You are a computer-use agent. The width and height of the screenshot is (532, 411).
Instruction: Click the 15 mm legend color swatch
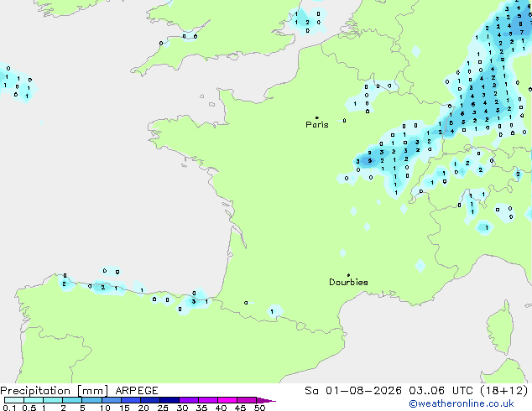130,400
